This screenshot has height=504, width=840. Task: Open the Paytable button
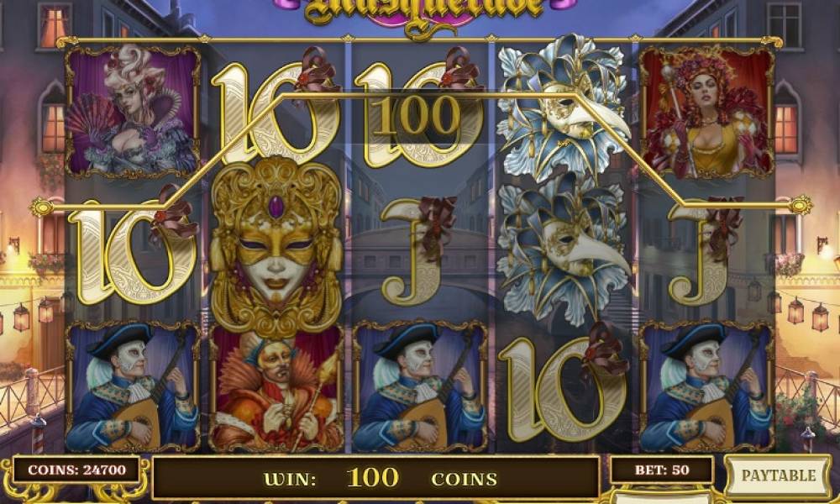[x=778, y=475]
